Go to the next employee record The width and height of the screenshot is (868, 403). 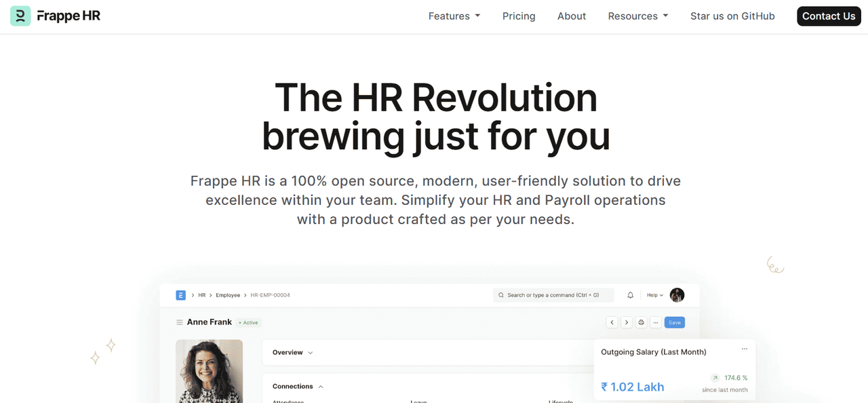coord(627,322)
